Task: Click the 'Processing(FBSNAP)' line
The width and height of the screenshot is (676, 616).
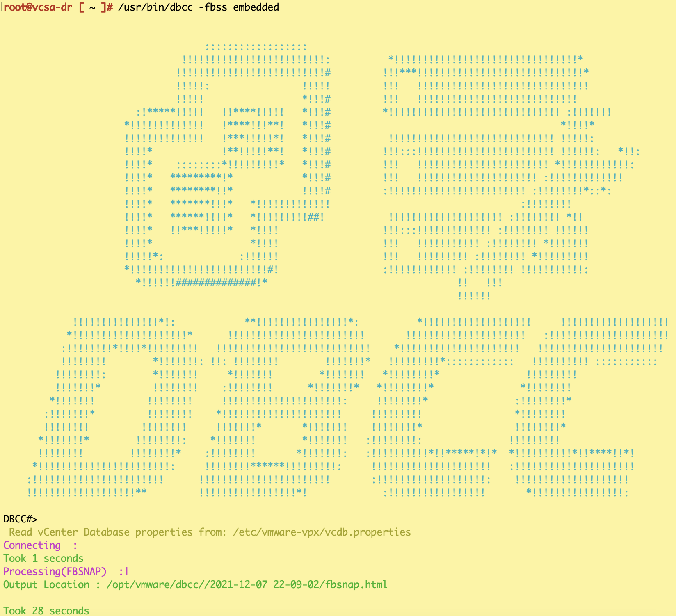Action: 66,572
